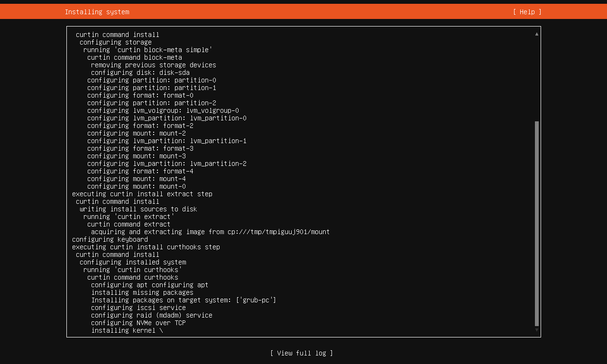Select the 'configuring disk: disk-sda' line
This screenshot has width=607, height=364.
[140, 73]
